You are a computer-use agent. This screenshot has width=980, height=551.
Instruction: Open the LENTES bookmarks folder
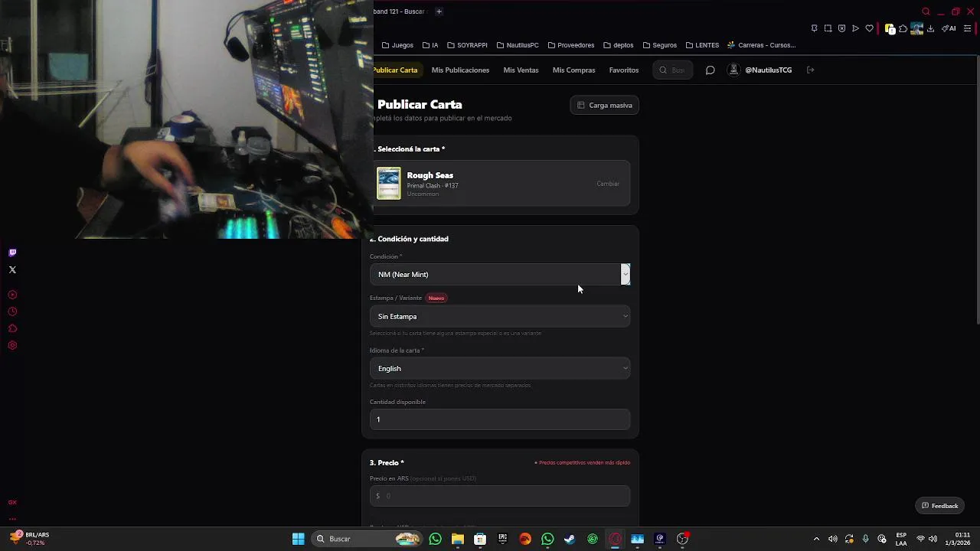click(x=702, y=45)
